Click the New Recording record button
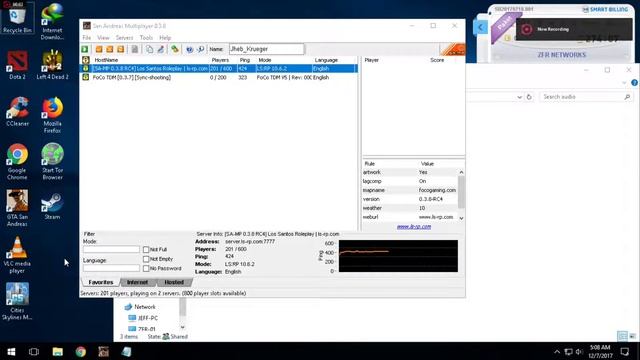Viewport: 640px width, 360px height. click(527, 29)
